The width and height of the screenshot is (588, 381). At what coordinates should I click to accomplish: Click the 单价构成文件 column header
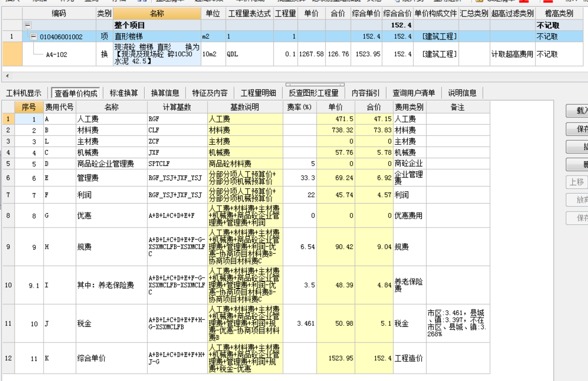click(x=436, y=13)
